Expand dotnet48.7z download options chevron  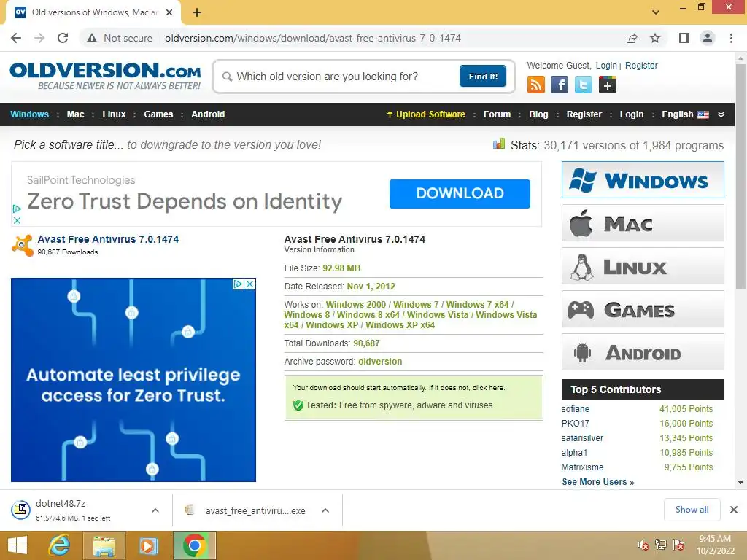(155, 510)
